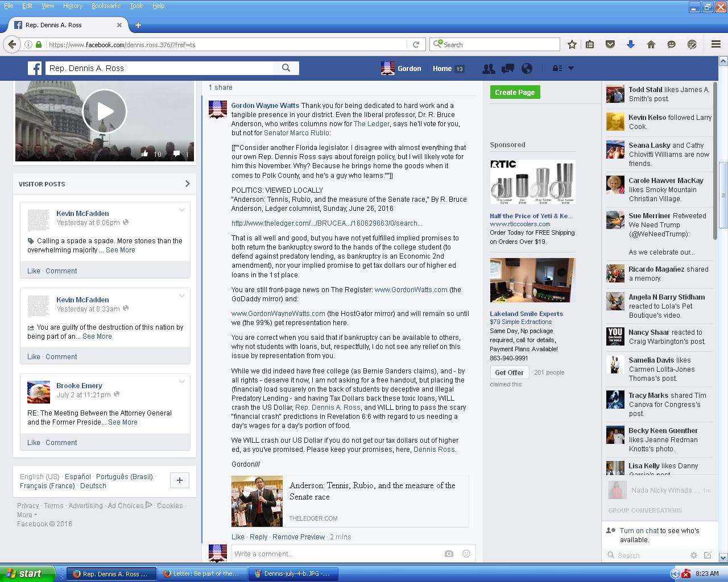Viewport: 728px width, 582px height.
Task: Open Firefox hamburger menu
Action: (x=716, y=44)
